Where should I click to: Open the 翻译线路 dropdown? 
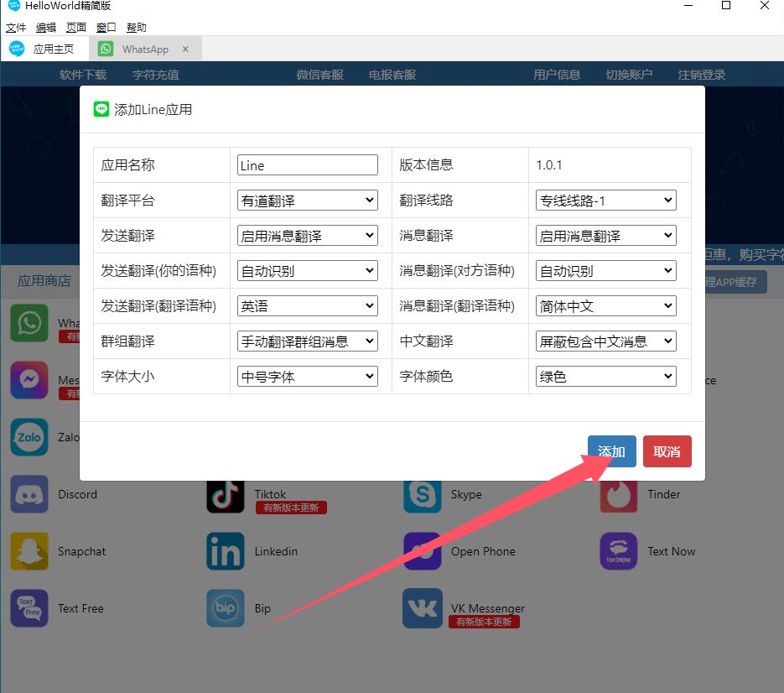[606, 201]
